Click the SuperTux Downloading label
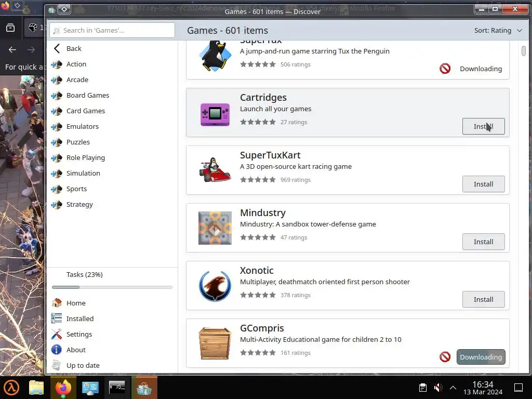This screenshot has height=399, width=532. pos(481,69)
